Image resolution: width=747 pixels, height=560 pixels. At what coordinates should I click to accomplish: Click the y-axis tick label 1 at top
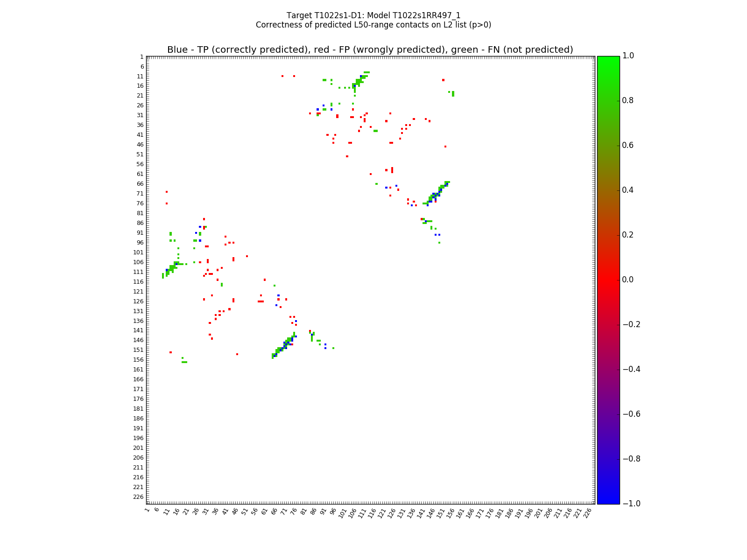[x=141, y=57]
